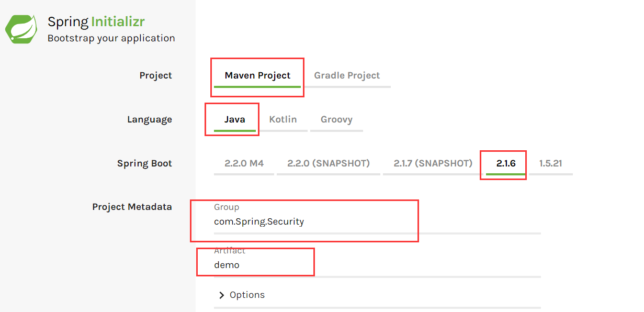Focus the Group input field
The image size is (644, 312).
click(377, 222)
